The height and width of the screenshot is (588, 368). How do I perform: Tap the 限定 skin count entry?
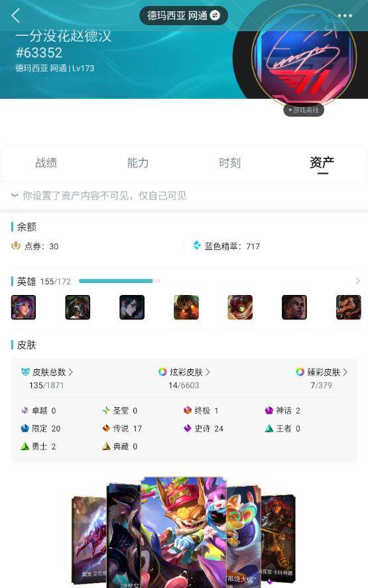point(40,428)
